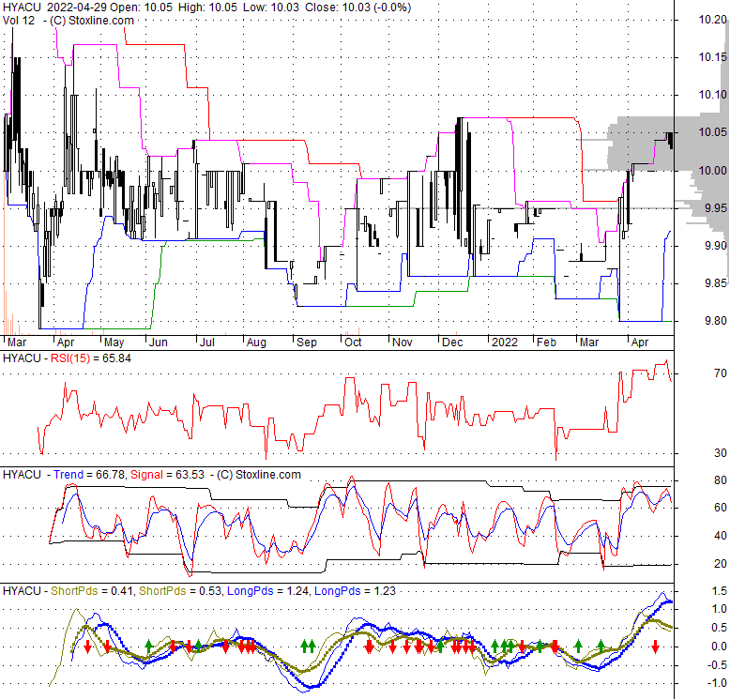
Task: Select the May month label on the time axis
Action: coord(114,342)
